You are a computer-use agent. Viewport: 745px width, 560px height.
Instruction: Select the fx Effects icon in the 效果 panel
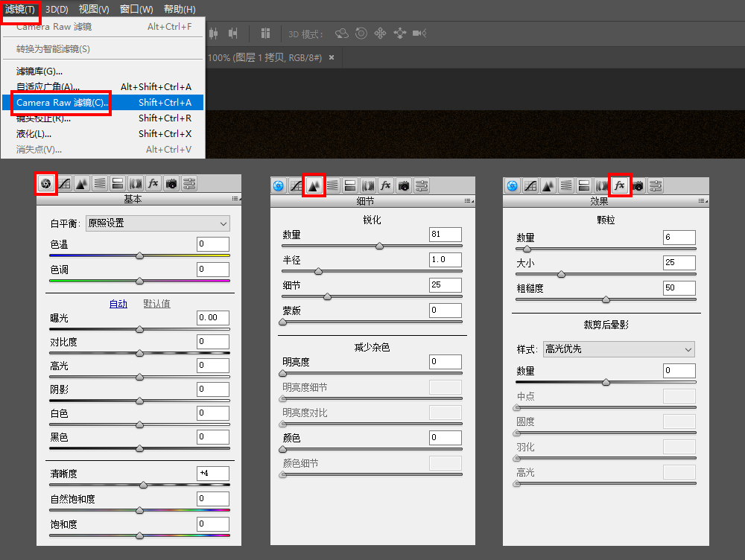click(x=620, y=185)
